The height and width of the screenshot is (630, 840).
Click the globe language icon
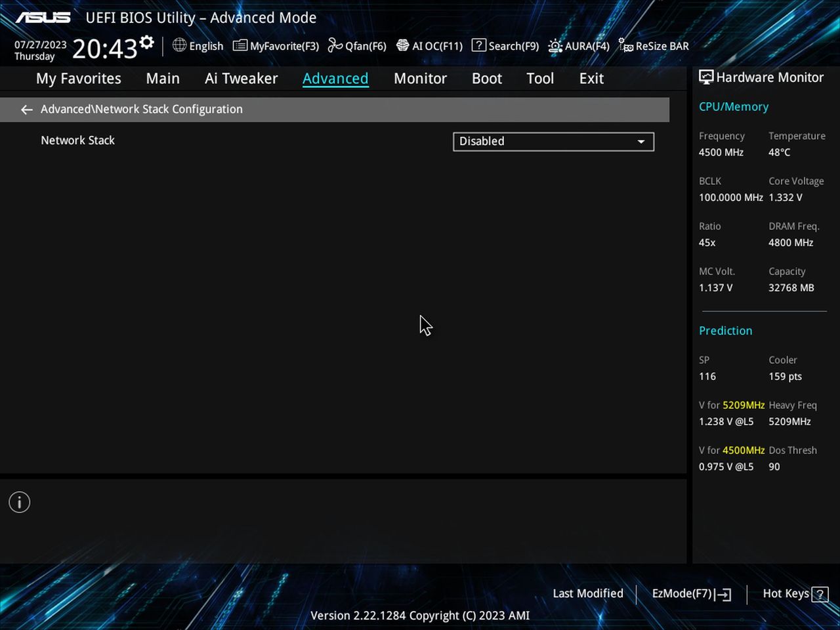point(179,45)
